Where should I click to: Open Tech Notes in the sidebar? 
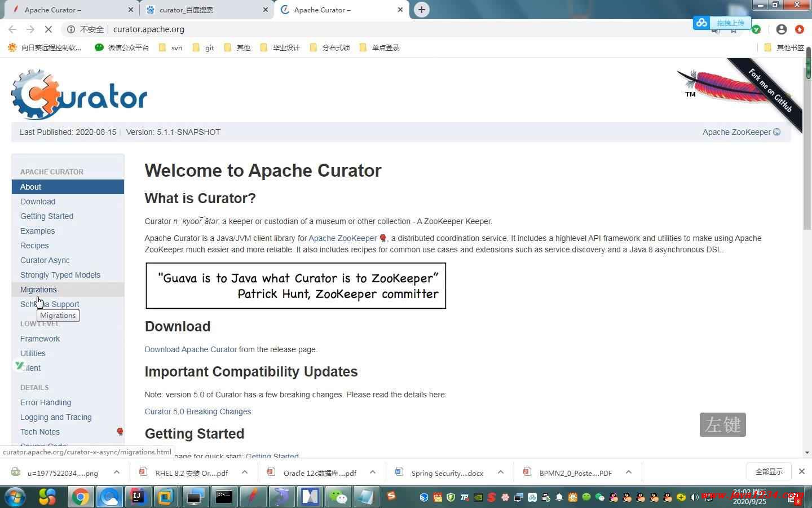point(40,432)
